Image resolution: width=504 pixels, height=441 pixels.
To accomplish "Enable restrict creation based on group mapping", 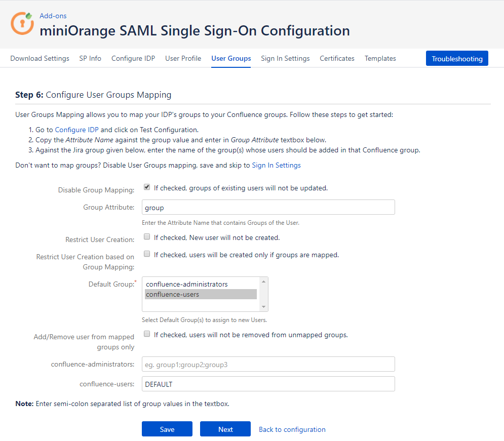I will (147, 254).
